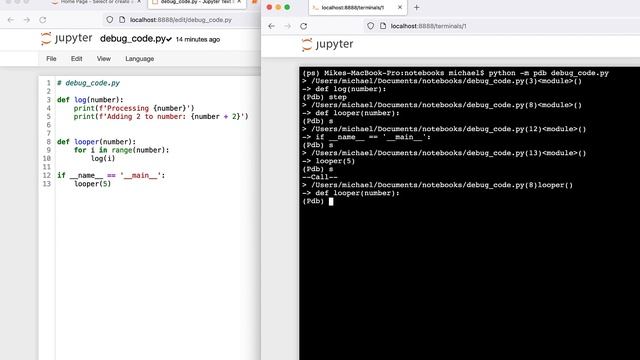Switch to the Home Page browser tab

pos(96,2)
